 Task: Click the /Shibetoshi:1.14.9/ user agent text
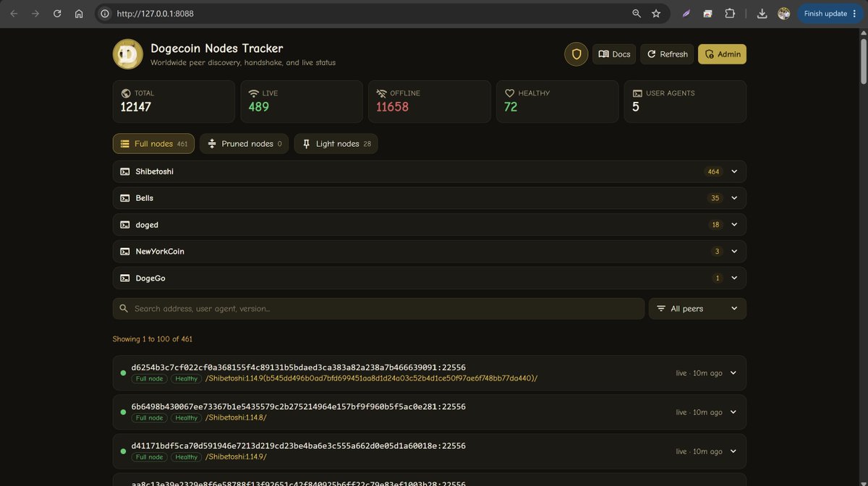pos(236,457)
